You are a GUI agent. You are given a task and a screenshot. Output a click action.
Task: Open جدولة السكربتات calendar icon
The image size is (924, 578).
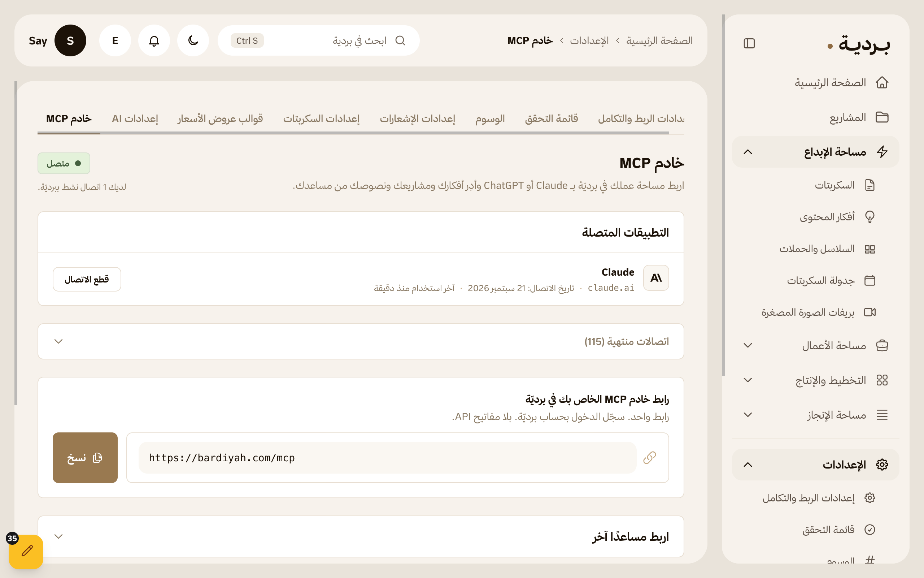tap(870, 280)
